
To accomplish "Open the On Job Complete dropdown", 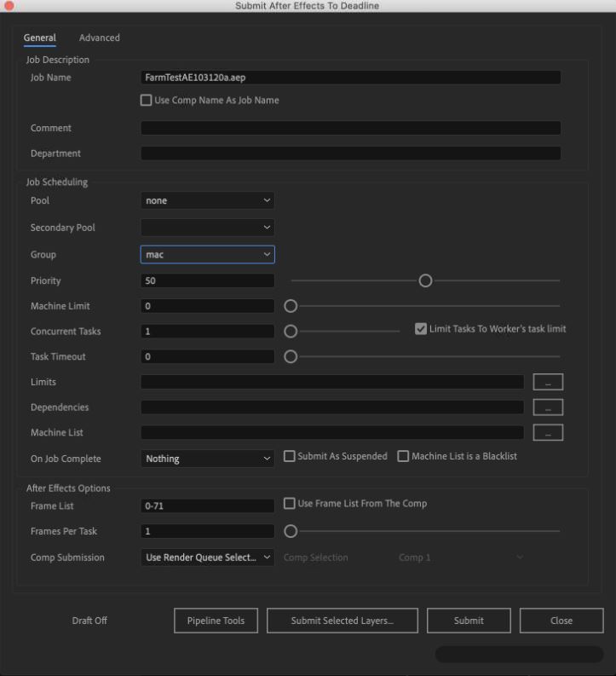I will pos(208,459).
